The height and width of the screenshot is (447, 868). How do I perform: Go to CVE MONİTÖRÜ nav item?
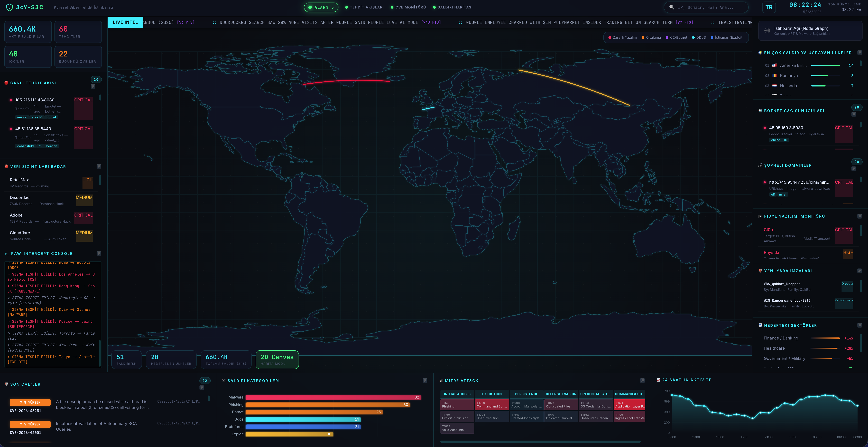[408, 7]
